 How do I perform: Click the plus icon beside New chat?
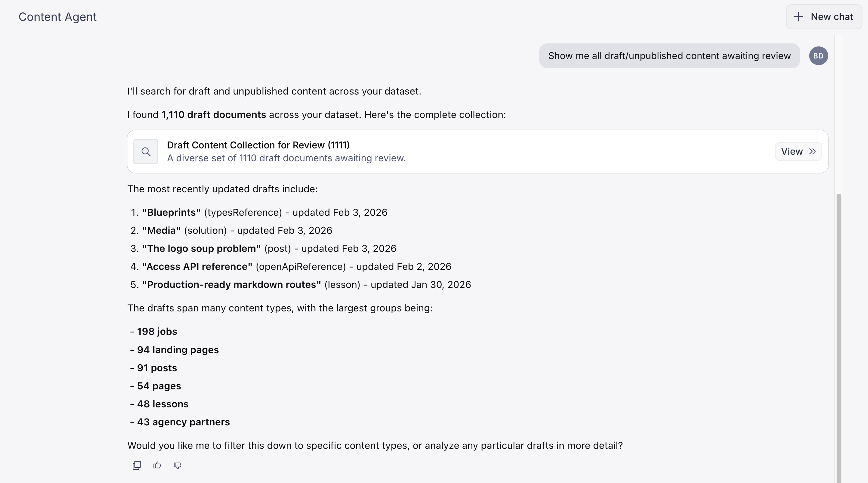(798, 17)
